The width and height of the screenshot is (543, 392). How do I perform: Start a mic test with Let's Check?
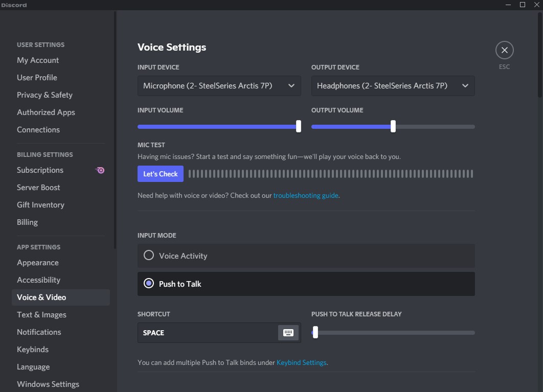pos(160,173)
